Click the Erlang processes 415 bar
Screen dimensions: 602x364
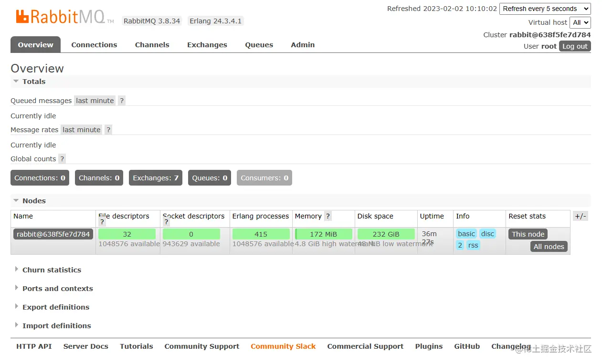tap(261, 234)
